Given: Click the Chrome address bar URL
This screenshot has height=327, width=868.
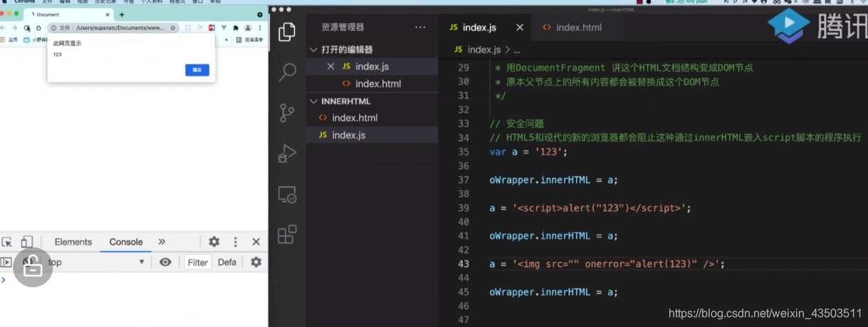Looking at the screenshot, I should 120,28.
